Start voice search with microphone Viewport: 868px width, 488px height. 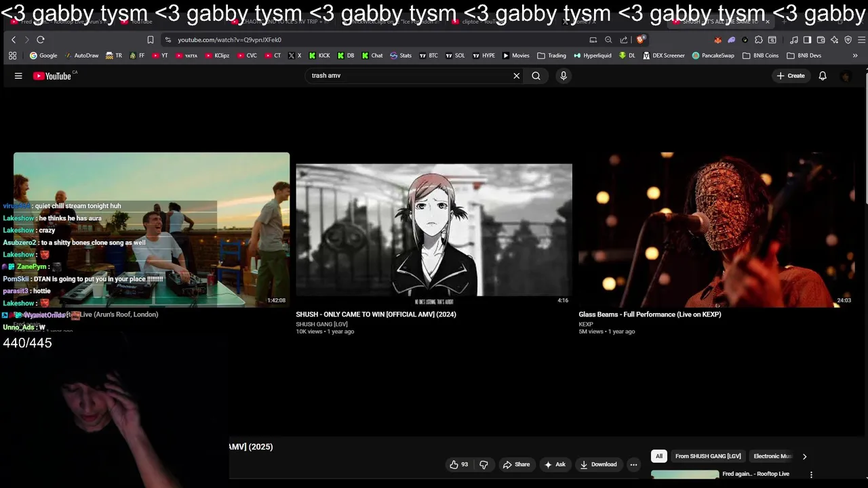pos(563,76)
